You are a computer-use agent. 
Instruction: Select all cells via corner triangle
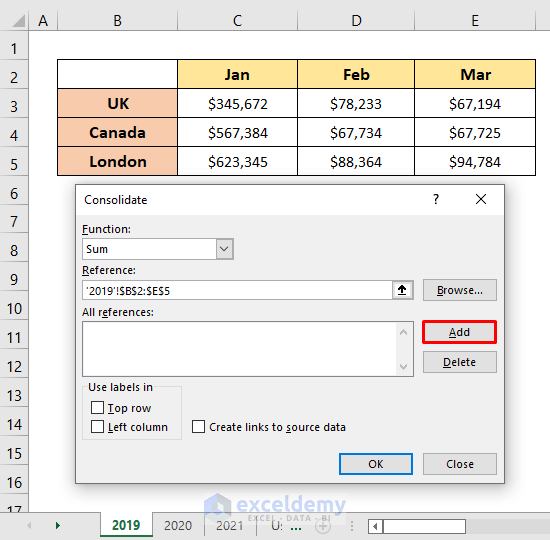18,21
